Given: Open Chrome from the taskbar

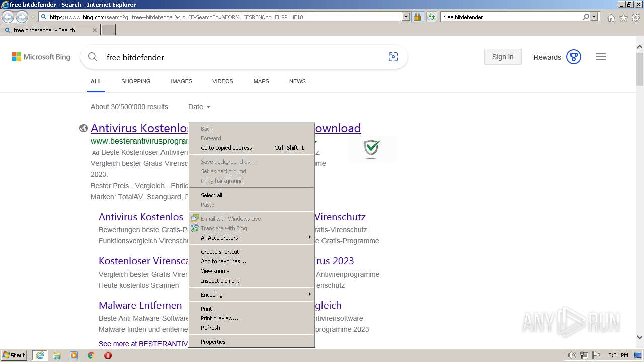Looking at the screenshot, I should pos(91,355).
